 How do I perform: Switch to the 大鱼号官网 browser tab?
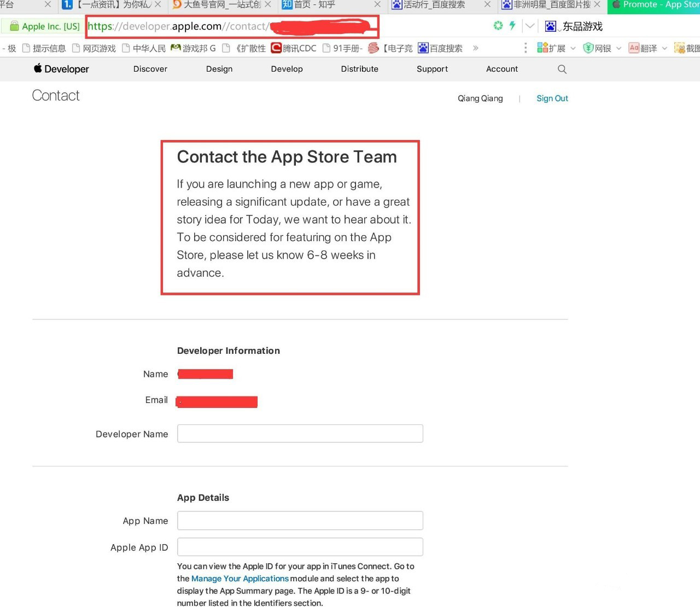[221, 5]
